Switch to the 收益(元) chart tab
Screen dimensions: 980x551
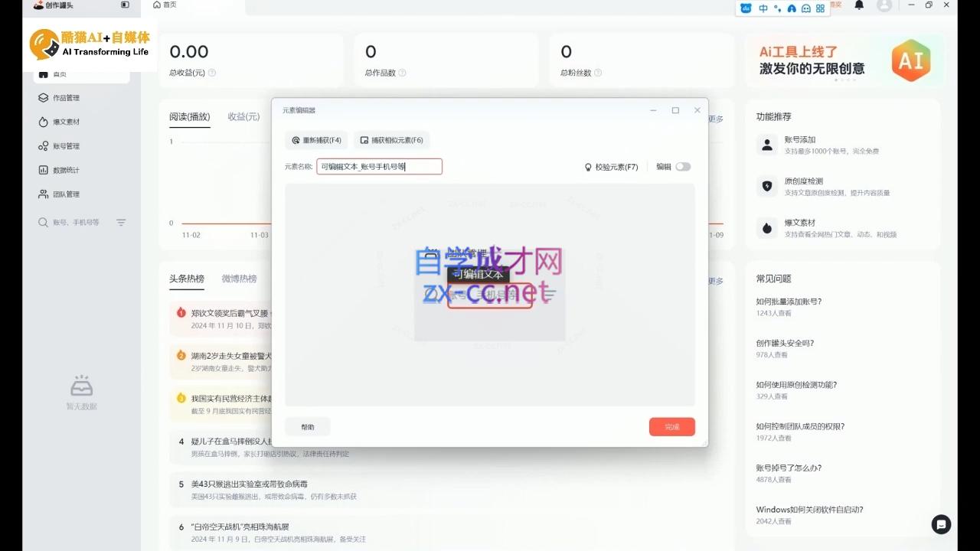coord(243,117)
